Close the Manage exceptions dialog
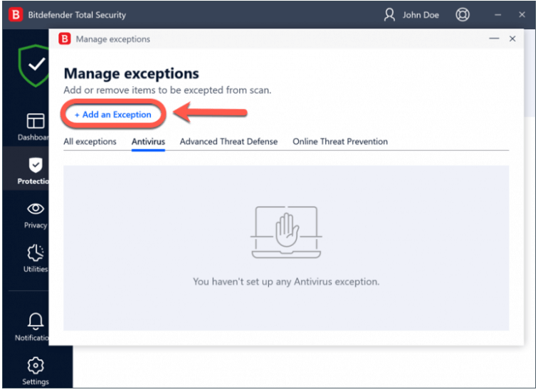 [512, 39]
